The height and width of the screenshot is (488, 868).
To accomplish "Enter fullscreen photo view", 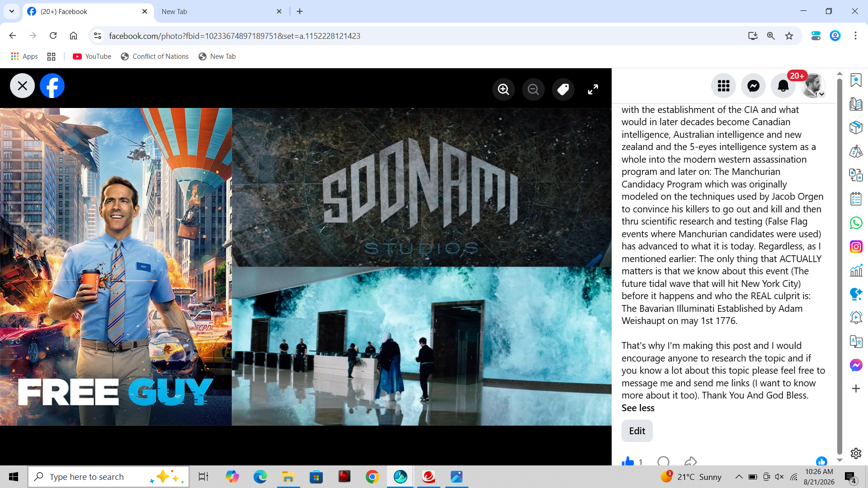I will click(x=593, y=89).
